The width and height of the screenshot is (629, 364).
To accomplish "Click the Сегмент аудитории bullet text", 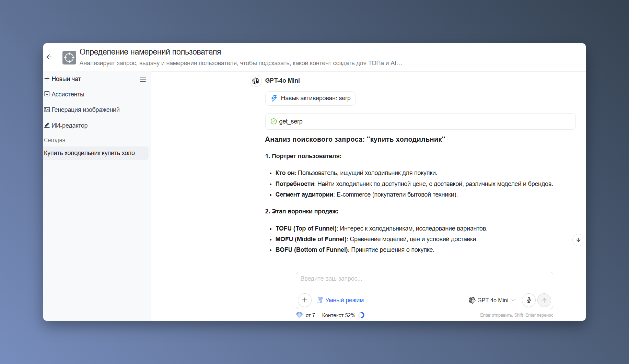I will (366, 195).
